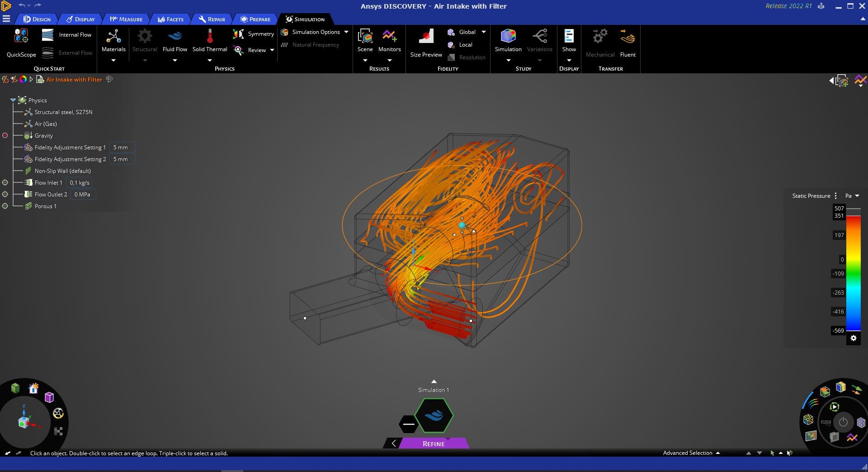Select Internal Flow quick start

pyautogui.click(x=66, y=35)
